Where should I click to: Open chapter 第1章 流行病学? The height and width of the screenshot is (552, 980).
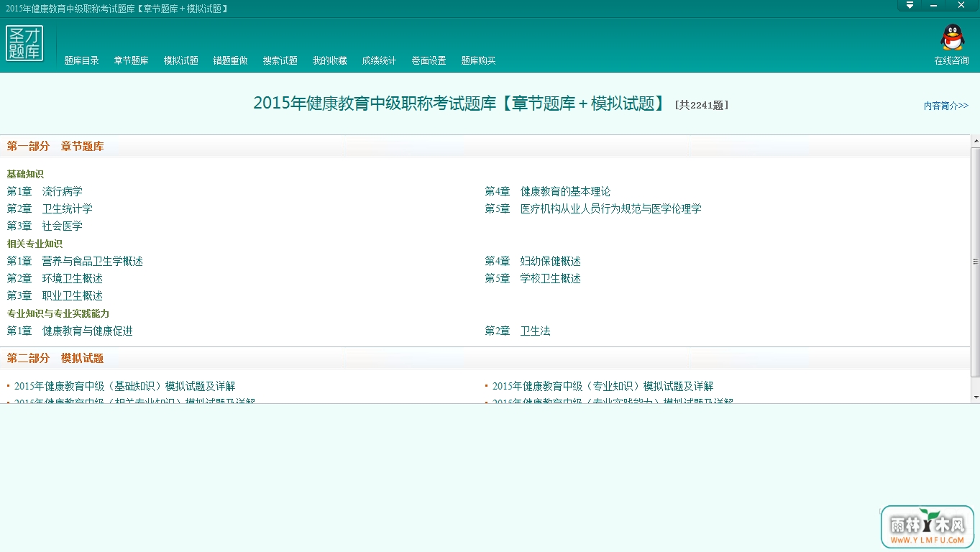point(45,191)
